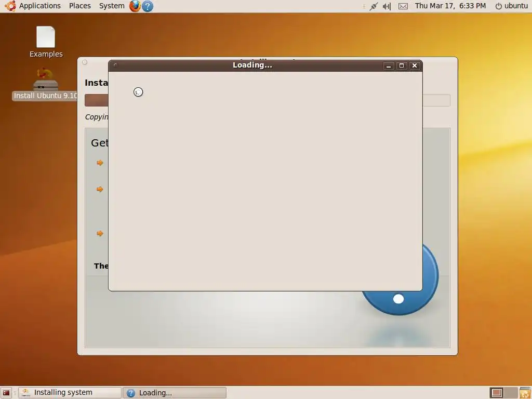Click the Show Desktop panel button
Image resolution: width=532 pixels, height=399 pixels.
6,393
